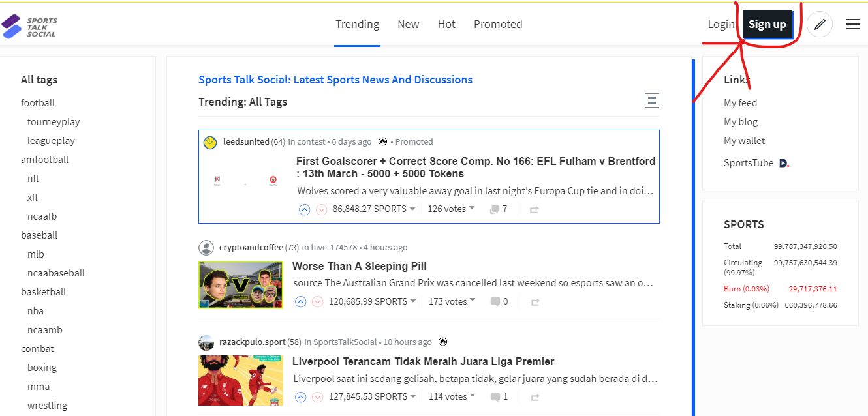Downvote the Liverpool Terancam post

318,397
